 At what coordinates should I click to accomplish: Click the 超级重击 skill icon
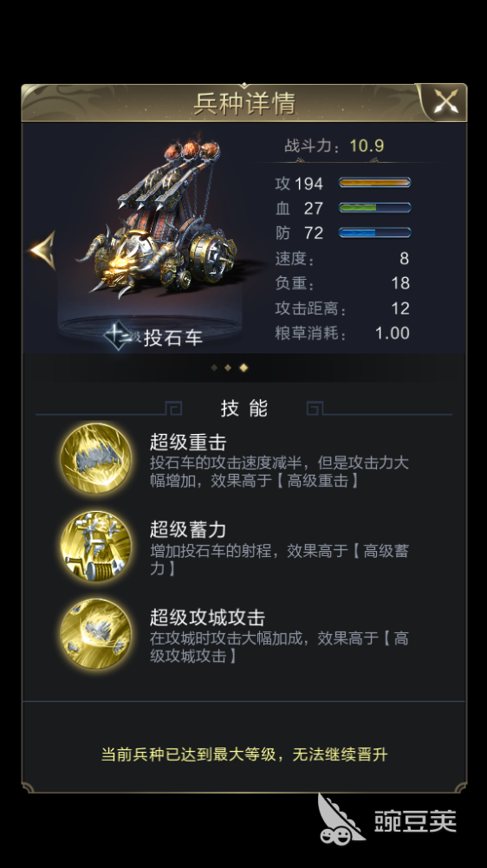pos(96,459)
